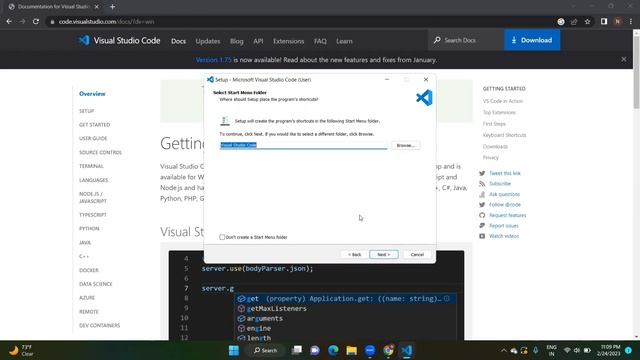This screenshot has width=640, height=360.
Task: Open the taskbar clock showing 11:09 PM
Action: point(609,350)
